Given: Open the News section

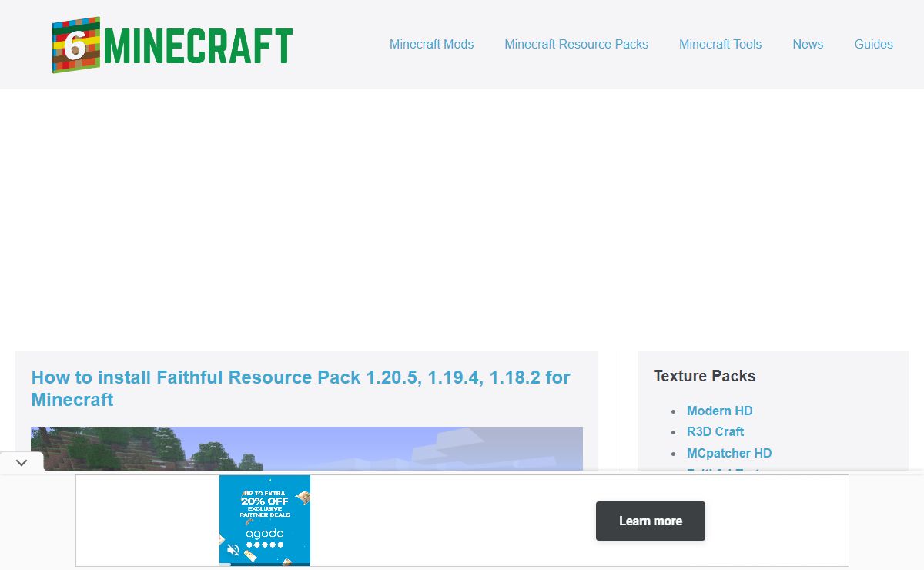Looking at the screenshot, I should coord(808,44).
